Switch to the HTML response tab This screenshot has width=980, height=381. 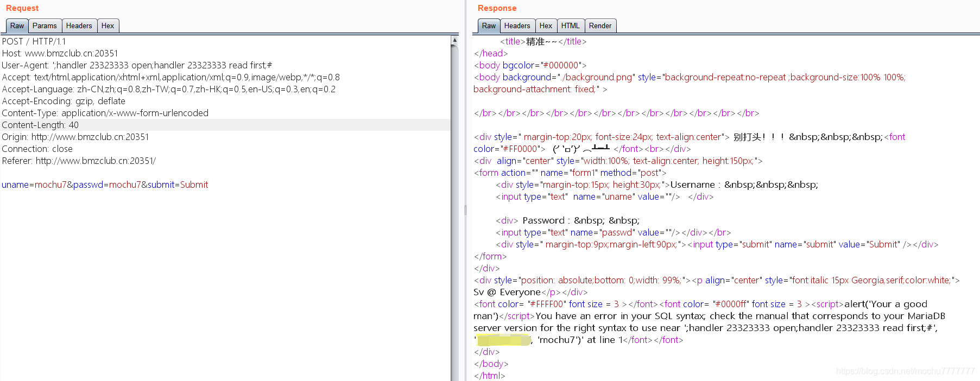point(571,26)
